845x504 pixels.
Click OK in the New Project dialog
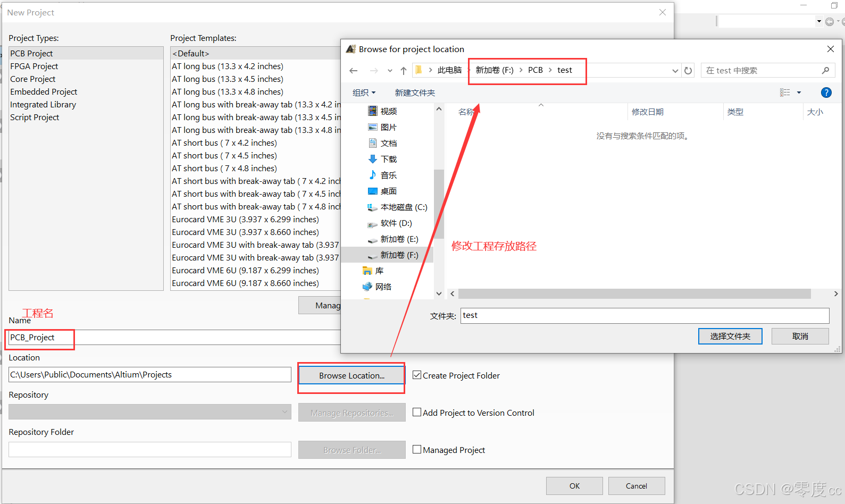[574, 486]
